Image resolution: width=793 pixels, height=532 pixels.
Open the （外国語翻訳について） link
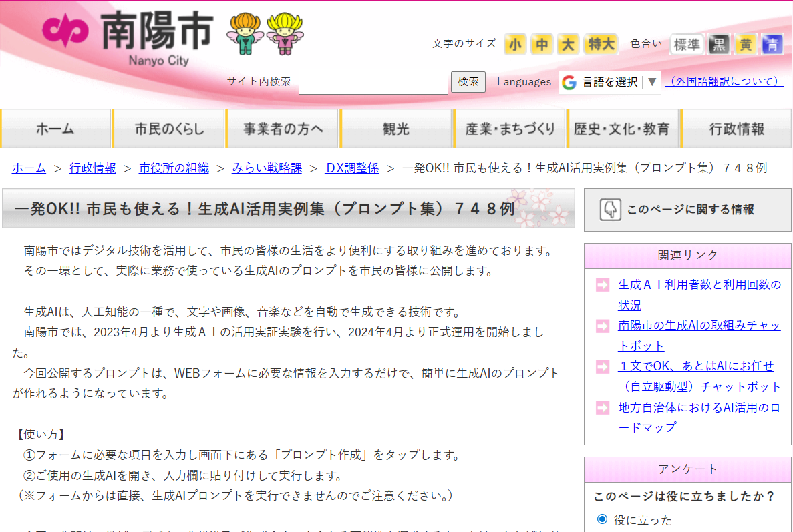click(x=724, y=82)
